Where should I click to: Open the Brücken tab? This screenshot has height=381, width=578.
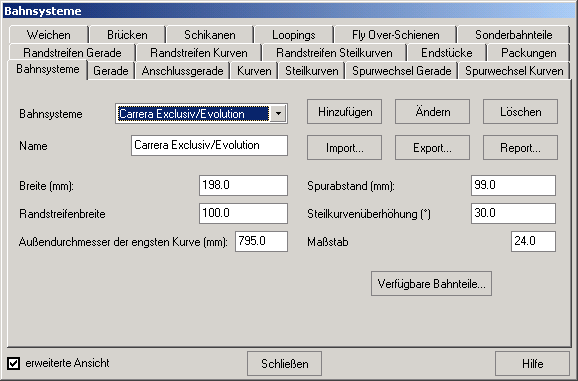[x=127, y=35]
